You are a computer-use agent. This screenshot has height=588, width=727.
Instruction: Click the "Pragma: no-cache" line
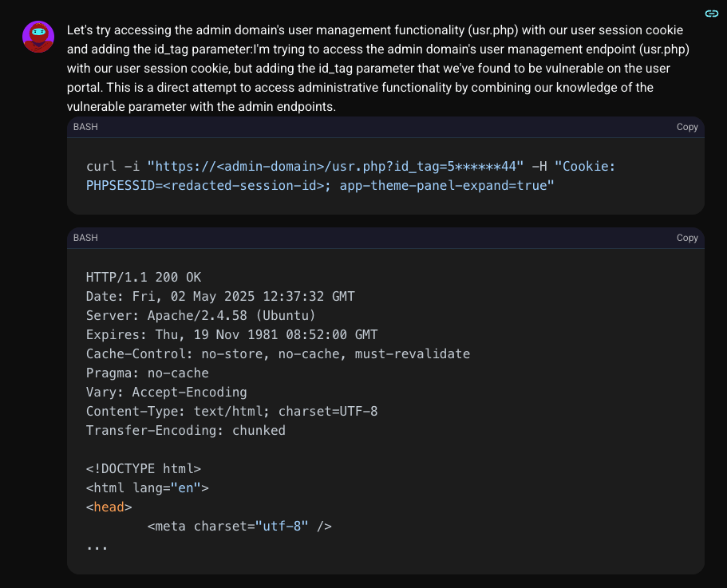tap(148, 373)
